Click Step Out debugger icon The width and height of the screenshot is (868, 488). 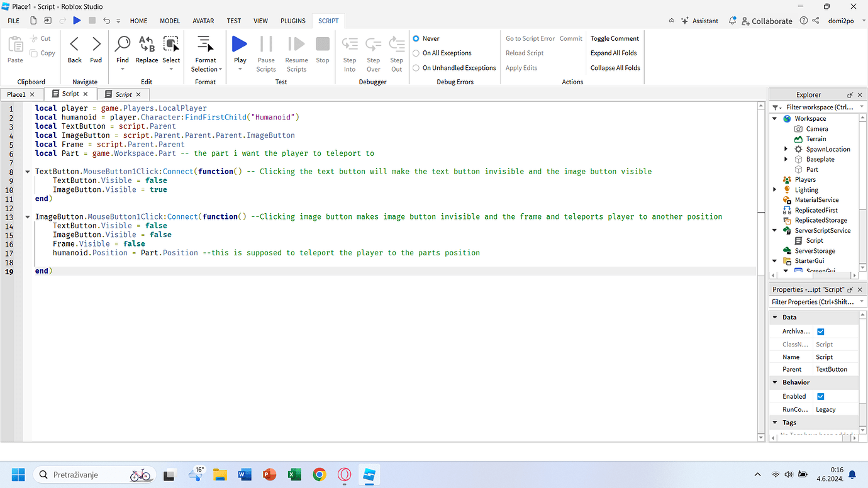coord(396,44)
